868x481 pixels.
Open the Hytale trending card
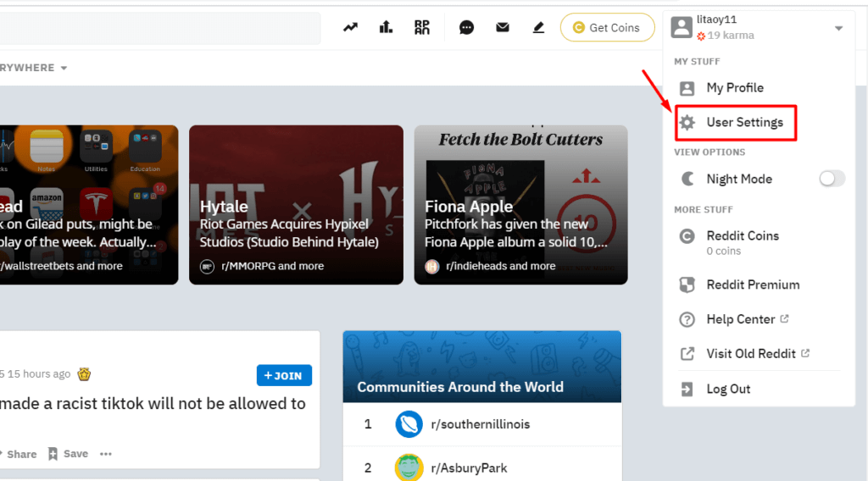pos(296,205)
